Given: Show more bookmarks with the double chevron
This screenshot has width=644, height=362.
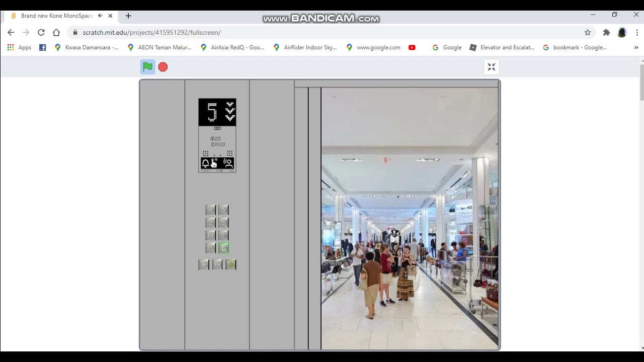Looking at the screenshot, I should (x=636, y=47).
